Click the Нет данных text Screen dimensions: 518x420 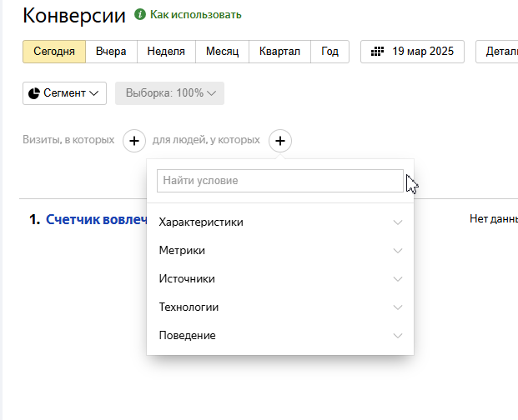point(494,218)
